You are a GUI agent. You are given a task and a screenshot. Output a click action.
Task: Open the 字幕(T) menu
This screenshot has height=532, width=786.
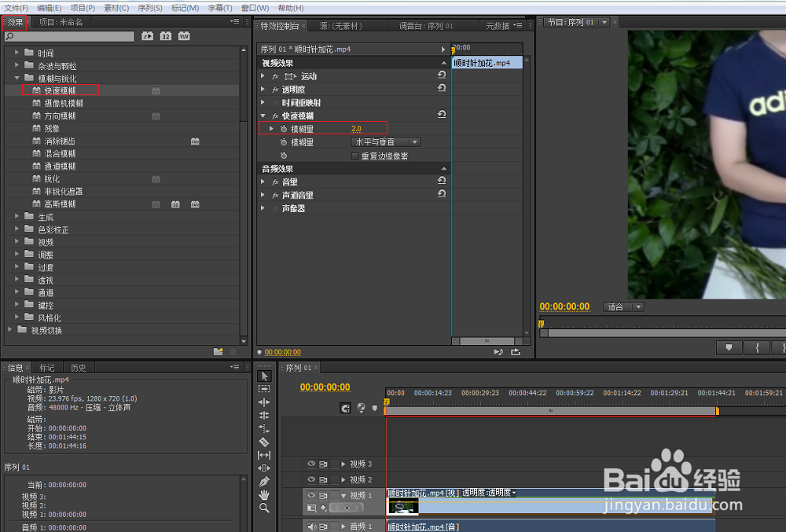coord(220,8)
